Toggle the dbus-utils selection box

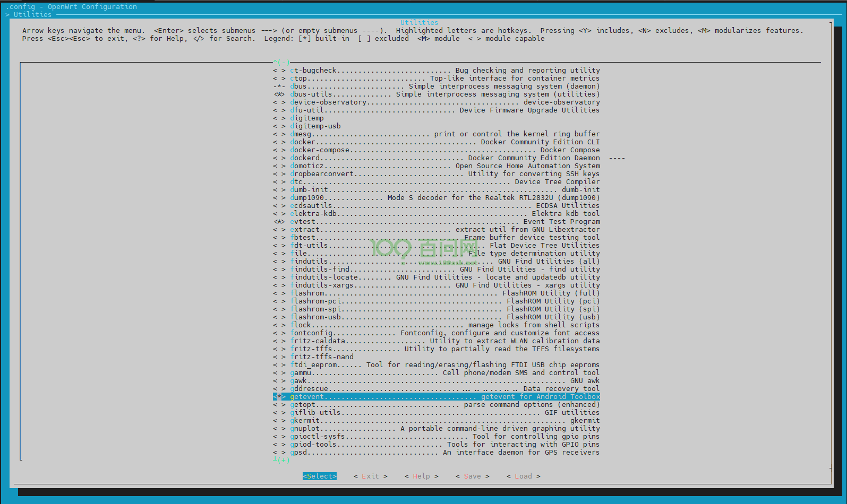click(x=279, y=94)
